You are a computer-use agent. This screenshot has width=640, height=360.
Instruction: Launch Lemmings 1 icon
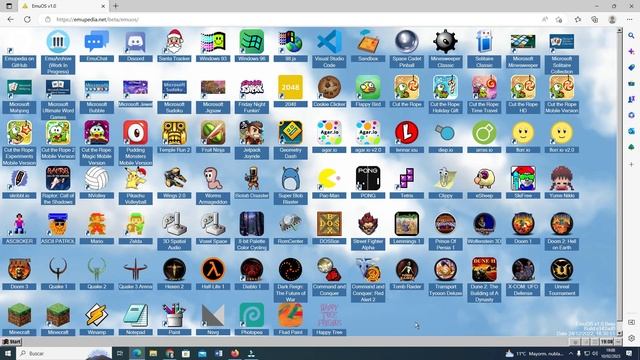point(407,224)
